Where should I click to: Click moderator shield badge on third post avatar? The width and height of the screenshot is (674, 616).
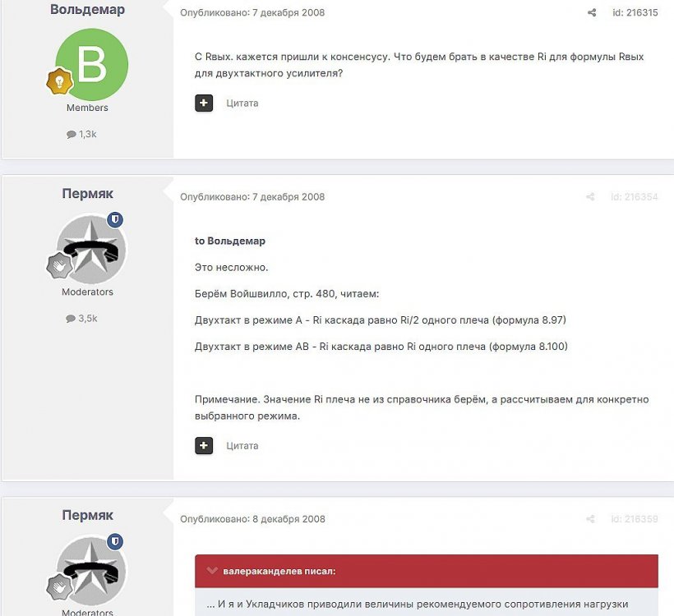115,541
